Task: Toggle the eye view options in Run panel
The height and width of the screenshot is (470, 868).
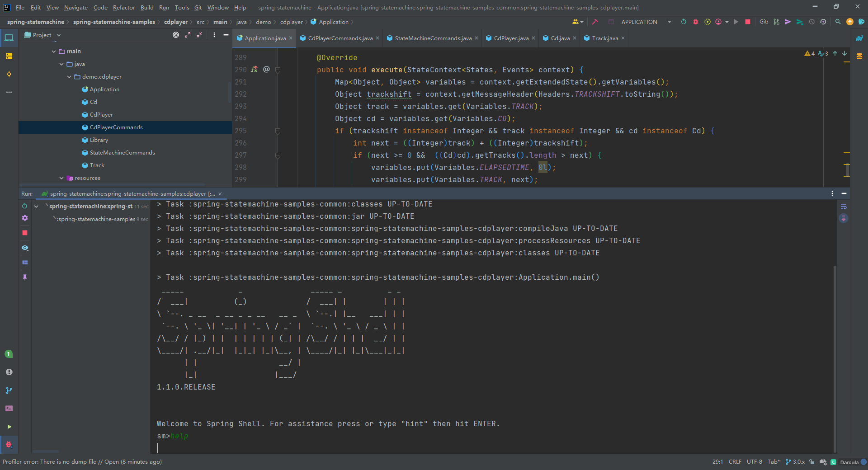Action: 25,248
